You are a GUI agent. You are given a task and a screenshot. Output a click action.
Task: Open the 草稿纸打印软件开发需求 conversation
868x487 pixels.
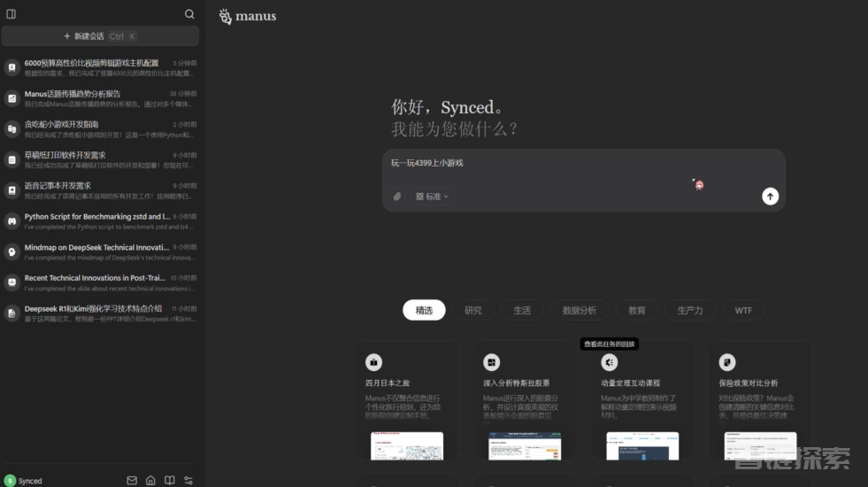[100, 160]
